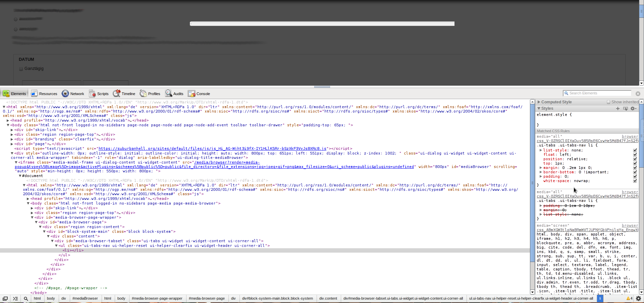Activate the inspect magnifier icon

[25, 299]
